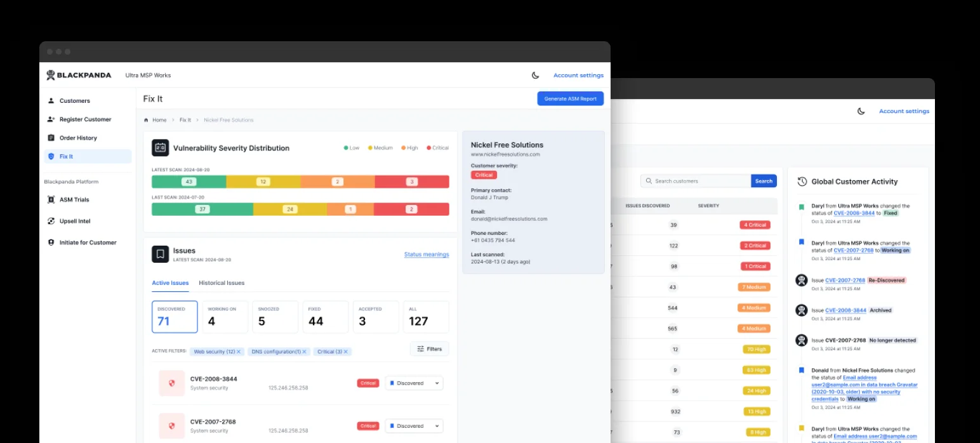Select the Fixed 44 card
Screen dimensions: 980x443
coord(326,317)
